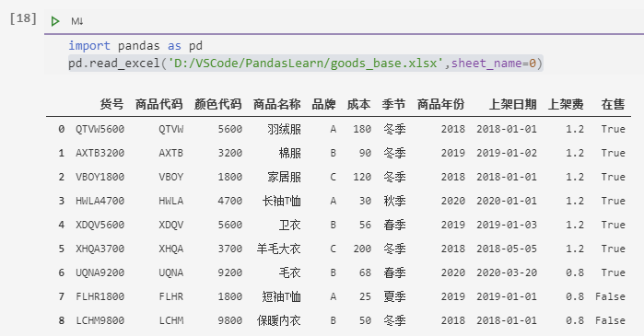Image resolution: width=644 pixels, height=336 pixels.
Task: Click the 'import pandas as pd' code line
Action: click(x=135, y=45)
